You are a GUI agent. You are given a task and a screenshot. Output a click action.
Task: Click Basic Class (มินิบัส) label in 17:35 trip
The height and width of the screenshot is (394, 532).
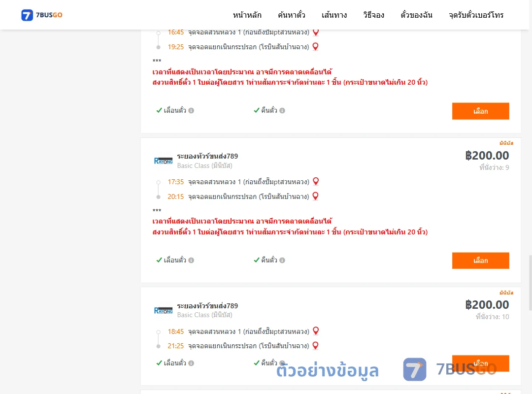click(x=204, y=165)
